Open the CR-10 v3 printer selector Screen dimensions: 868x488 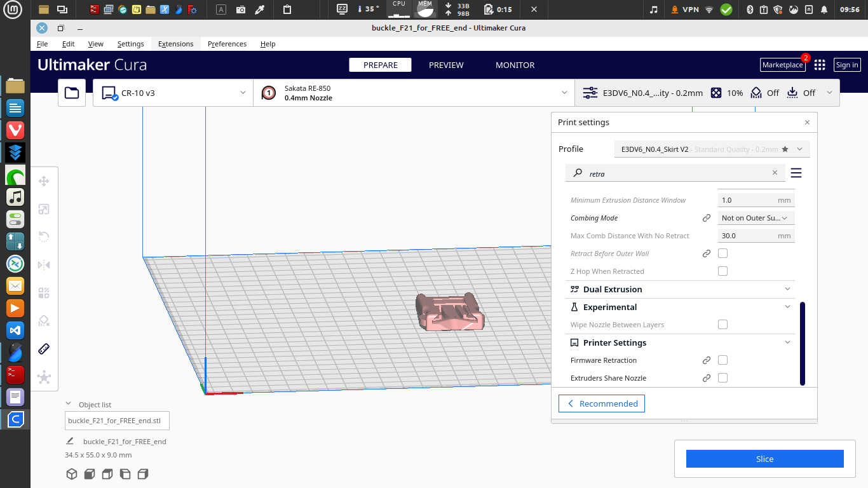click(x=173, y=93)
